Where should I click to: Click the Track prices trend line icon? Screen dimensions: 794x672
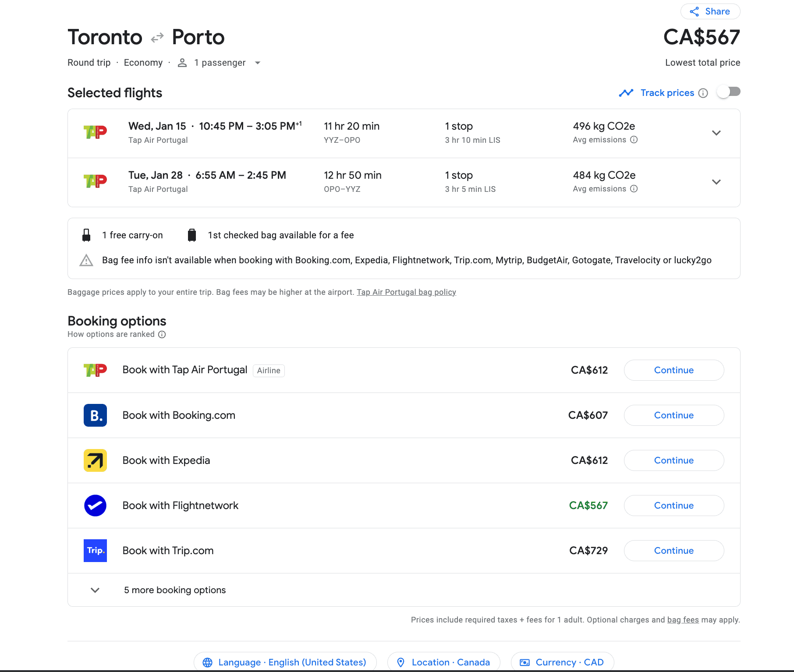pos(626,93)
